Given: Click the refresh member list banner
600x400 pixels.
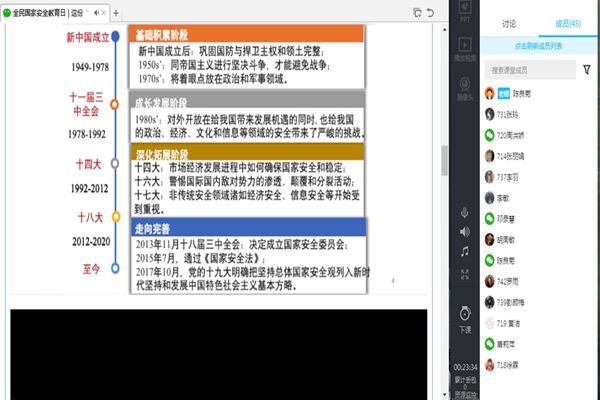Looking at the screenshot, I should [538, 46].
